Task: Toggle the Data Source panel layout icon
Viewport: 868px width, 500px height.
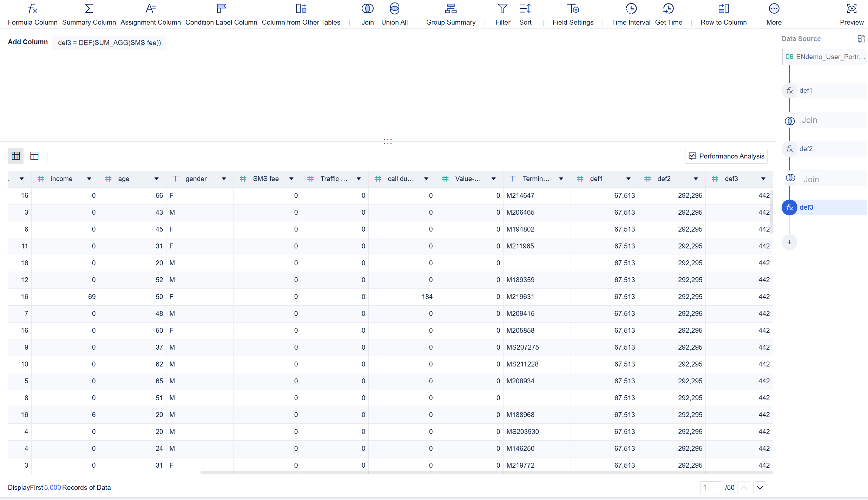Action: [862, 38]
